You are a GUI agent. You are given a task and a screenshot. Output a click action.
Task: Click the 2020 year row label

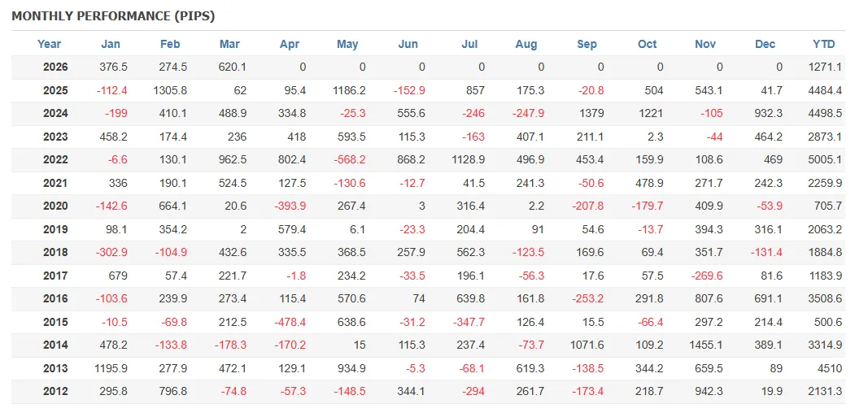[x=55, y=206]
